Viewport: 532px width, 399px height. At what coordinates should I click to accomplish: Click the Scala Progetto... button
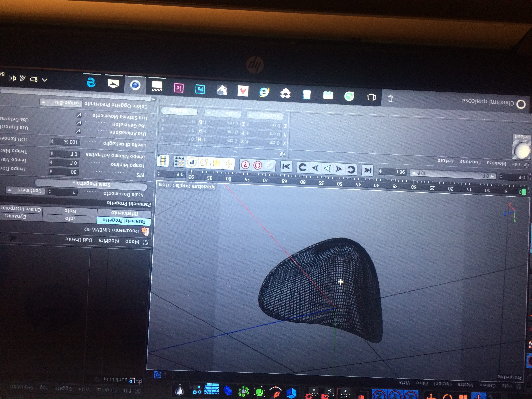coord(91,184)
